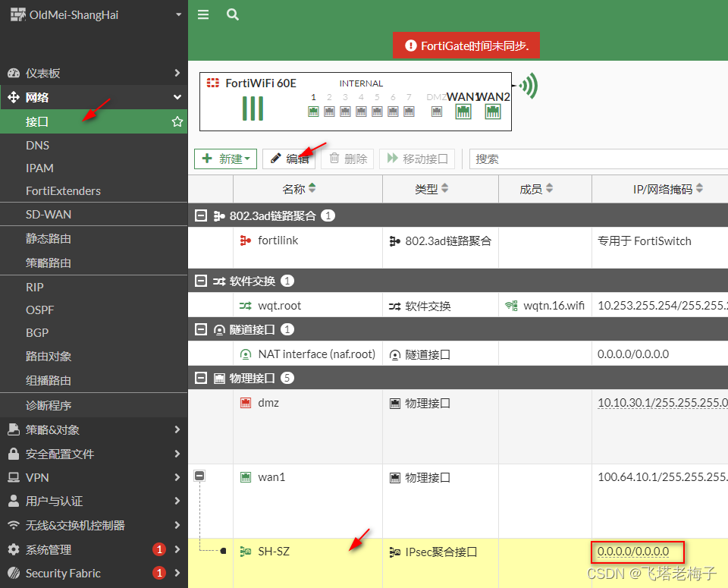This screenshot has height=588, width=728.
Task: Select the wan1 interface row
Action: (458, 501)
